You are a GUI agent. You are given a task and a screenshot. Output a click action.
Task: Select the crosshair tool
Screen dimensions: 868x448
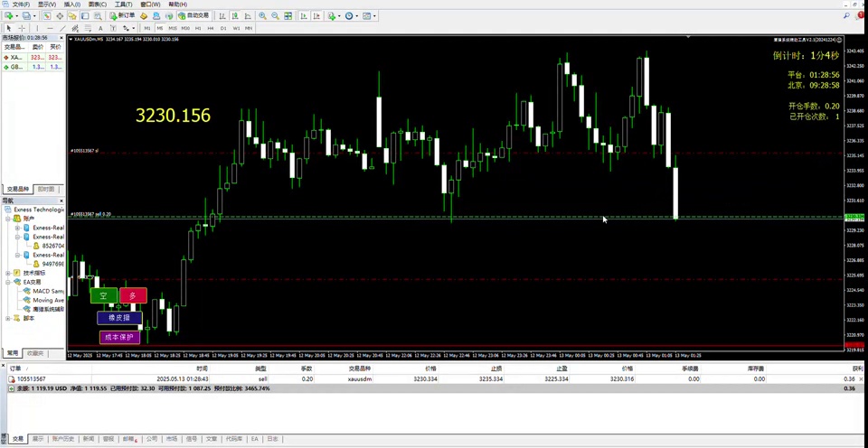click(x=22, y=28)
